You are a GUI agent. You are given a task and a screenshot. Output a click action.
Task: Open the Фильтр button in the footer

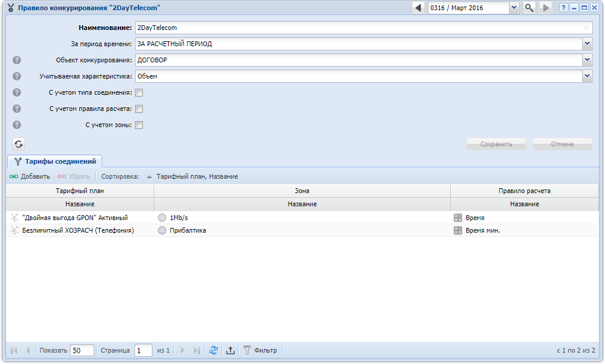pos(260,350)
